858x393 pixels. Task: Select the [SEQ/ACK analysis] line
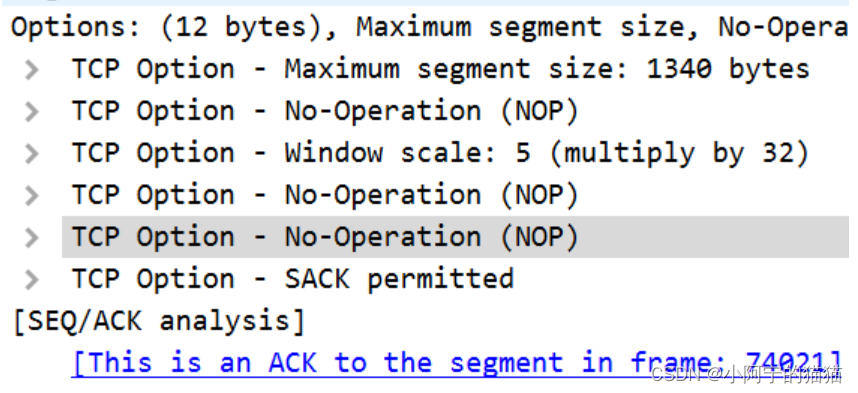pos(158,321)
